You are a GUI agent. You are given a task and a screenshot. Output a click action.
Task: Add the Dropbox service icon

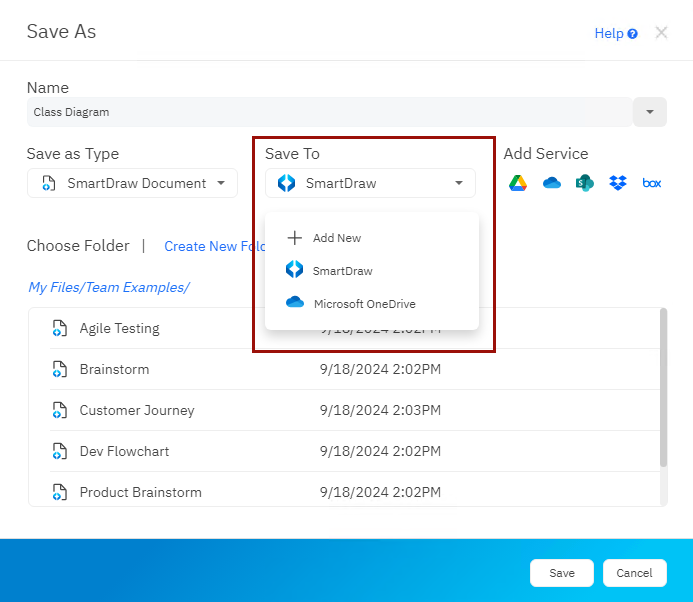(618, 183)
